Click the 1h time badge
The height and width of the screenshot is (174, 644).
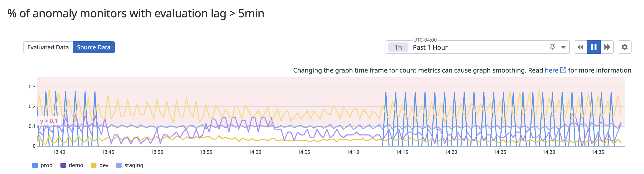[398, 47]
